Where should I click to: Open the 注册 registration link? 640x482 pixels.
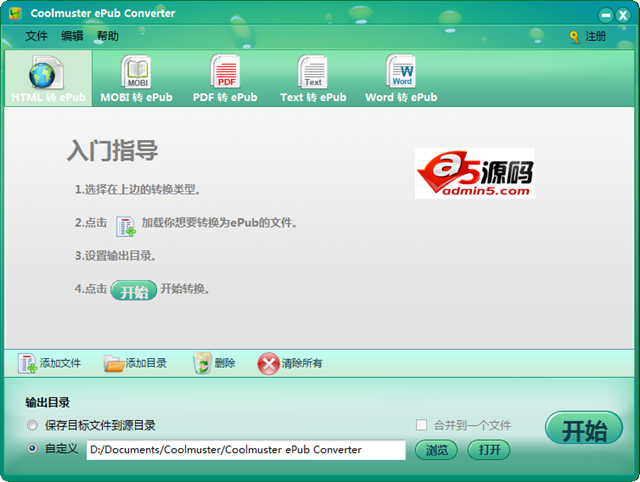[596, 36]
